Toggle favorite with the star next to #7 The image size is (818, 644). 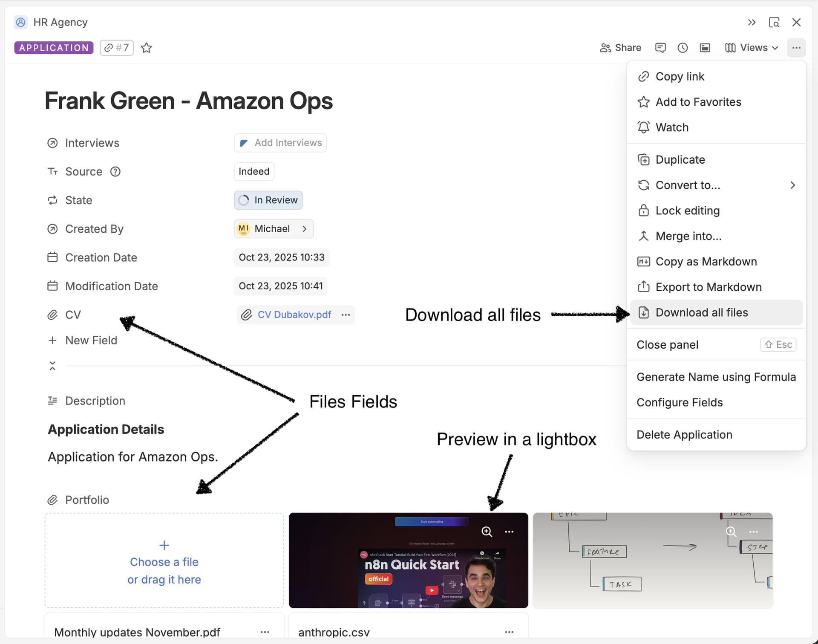pos(146,47)
